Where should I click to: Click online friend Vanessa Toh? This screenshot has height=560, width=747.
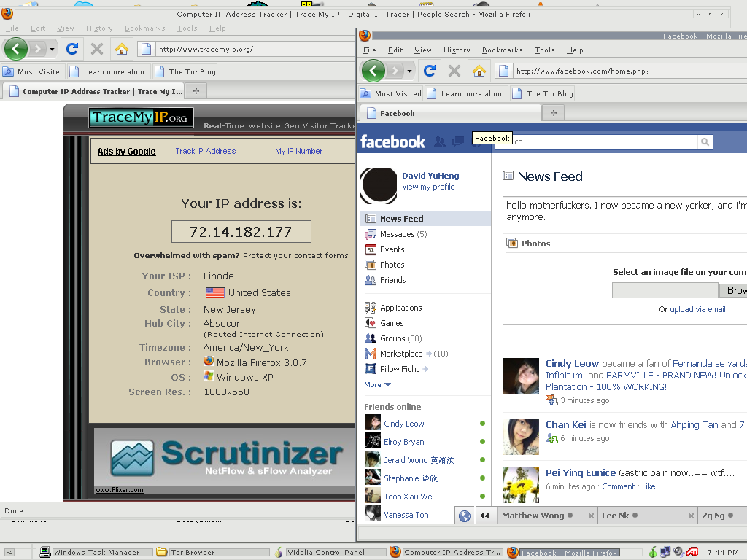tap(406, 515)
